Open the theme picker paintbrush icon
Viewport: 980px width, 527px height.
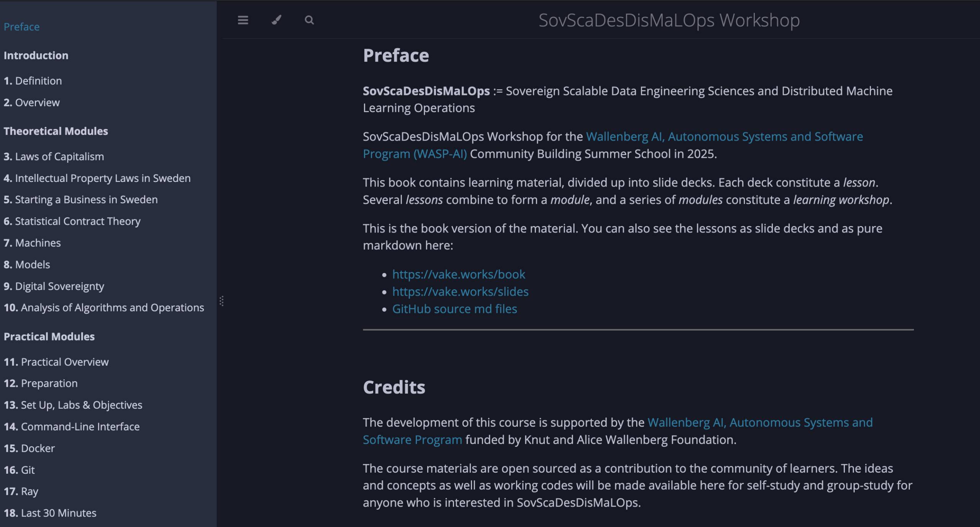click(x=276, y=20)
